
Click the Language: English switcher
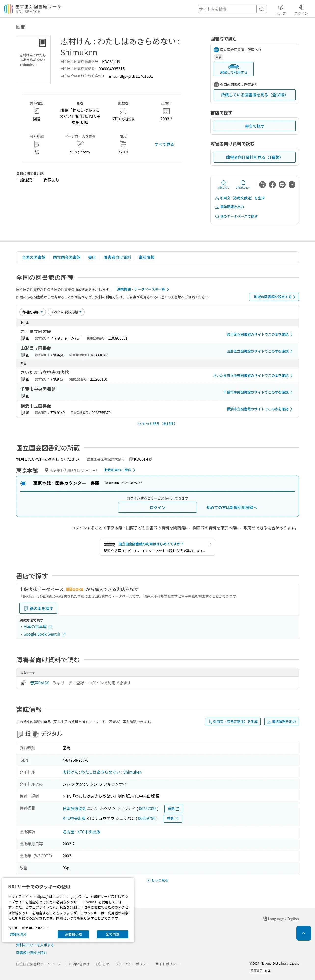click(x=280, y=919)
